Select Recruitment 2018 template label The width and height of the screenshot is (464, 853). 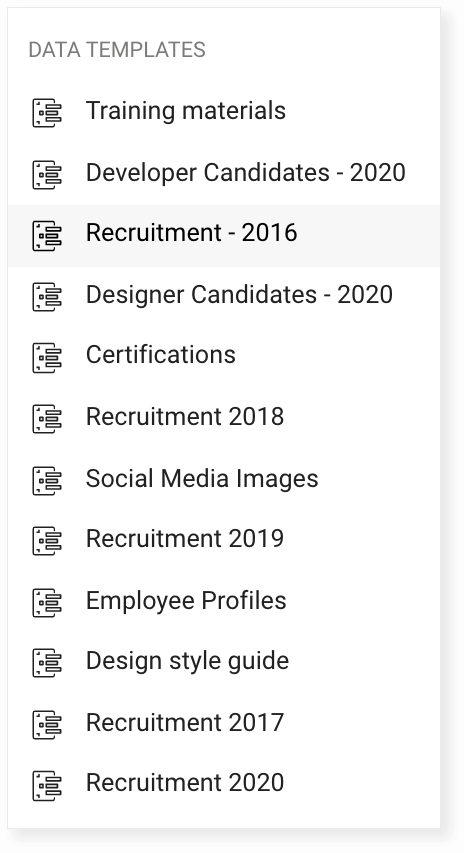point(184,417)
